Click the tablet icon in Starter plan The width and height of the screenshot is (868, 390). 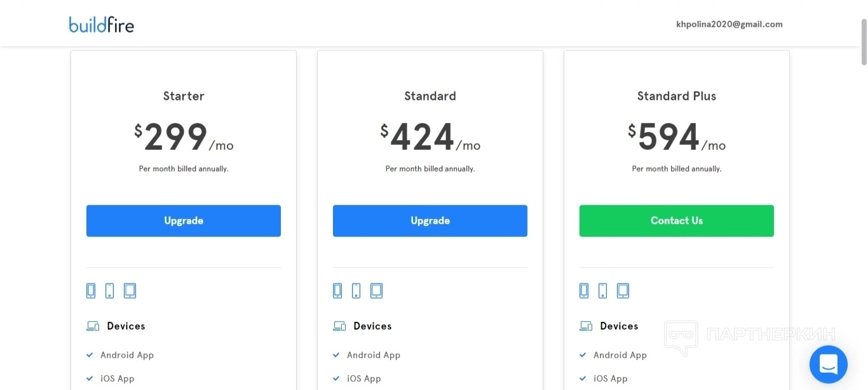point(130,291)
